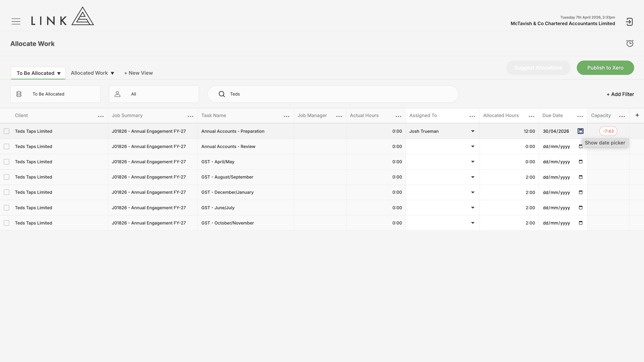Click the layers icon in status filter
The height and width of the screenshot is (362, 644).
coord(19,94)
